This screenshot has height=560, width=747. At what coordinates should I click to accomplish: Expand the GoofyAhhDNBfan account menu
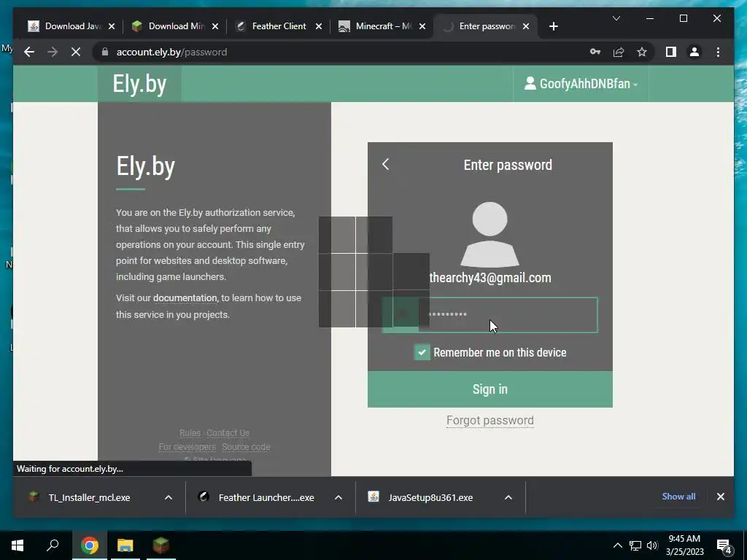581,84
